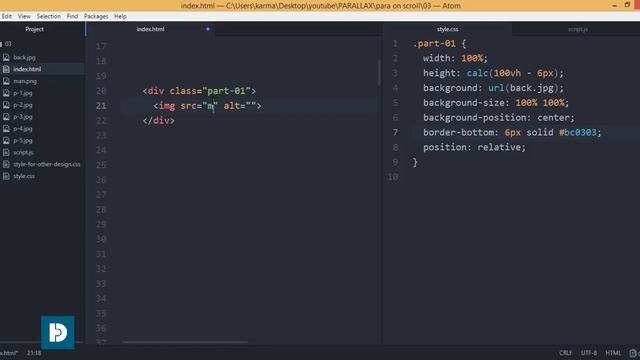The height and width of the screenshot is (360, 640).
Task: Click the image icon next to p-5.jpg
Action: tap(6, 140)
